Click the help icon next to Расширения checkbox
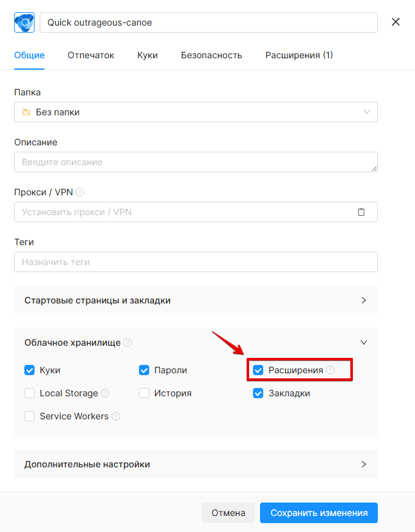415x532 pixels. pyautogui.click(x=330, y=370)
